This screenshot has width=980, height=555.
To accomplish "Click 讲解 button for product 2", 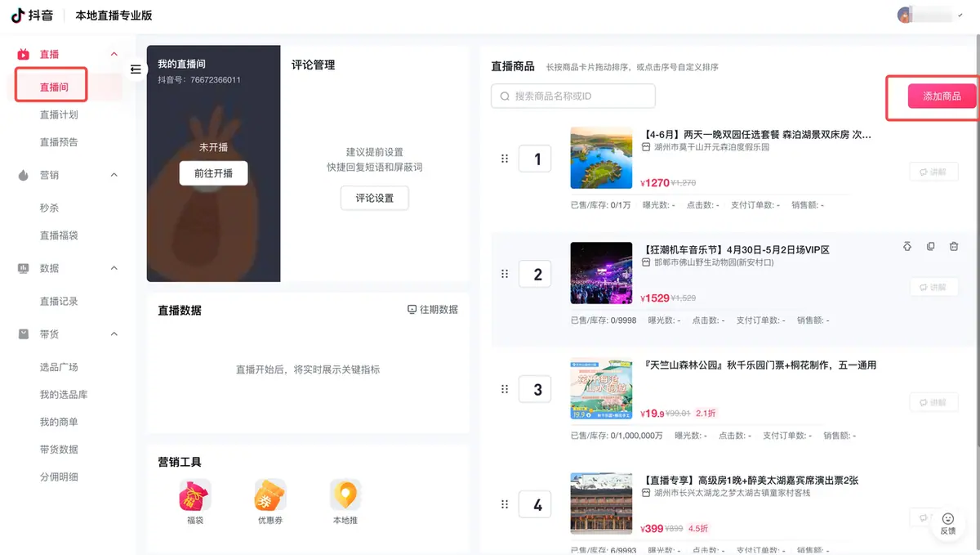I will click(x=933, y=287).
